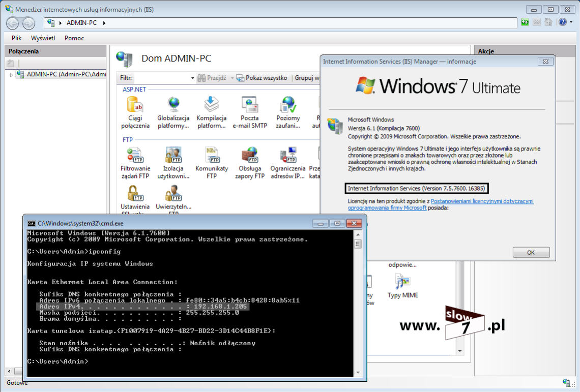Click the FTP group header
The height and width of the screenshot is (392, 580).
128,140
